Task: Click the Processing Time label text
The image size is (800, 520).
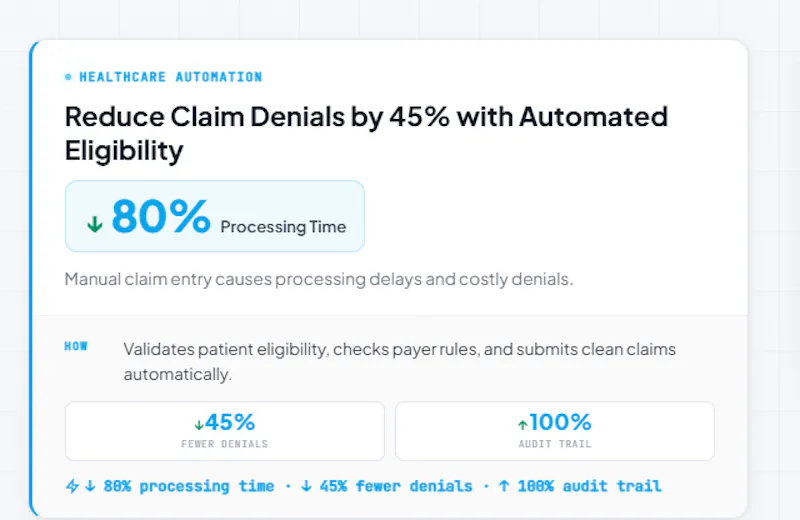Action: (283, 227)
